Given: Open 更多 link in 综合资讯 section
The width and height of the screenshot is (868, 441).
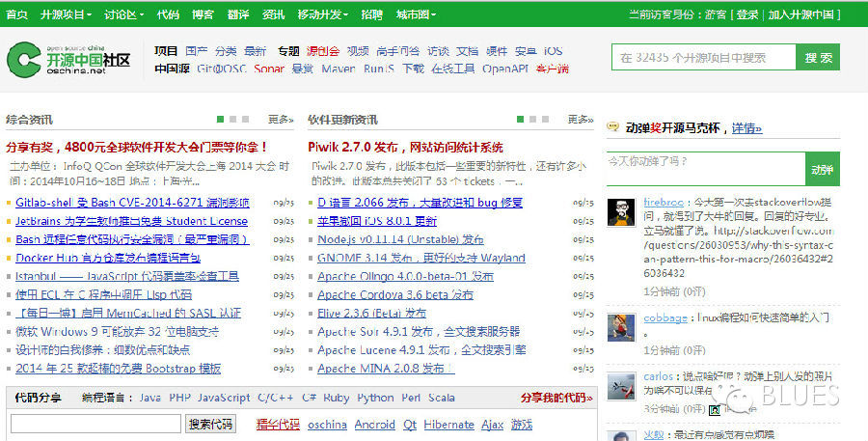Looking at the screenshot, I should click(x=281, y=119).
